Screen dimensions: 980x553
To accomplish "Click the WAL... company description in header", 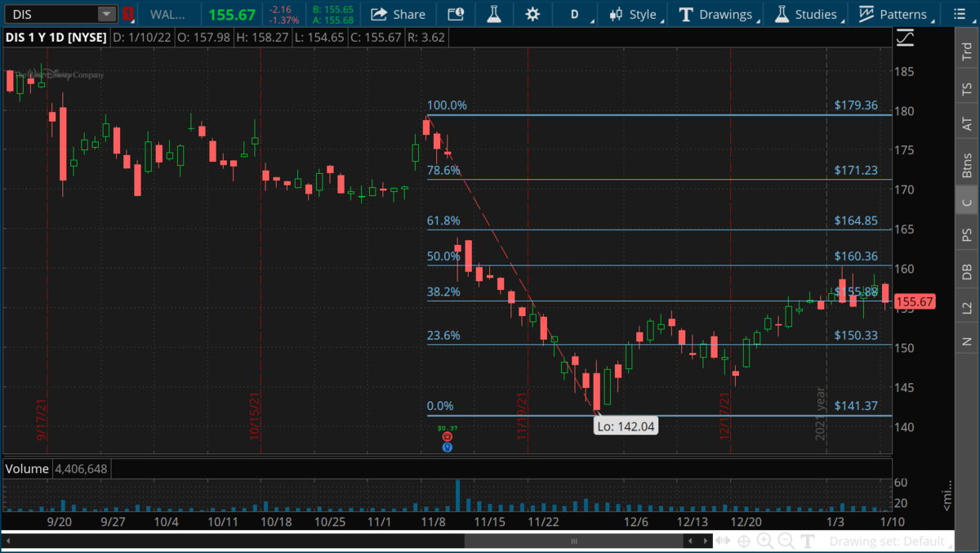I will (x=169, y=14).
